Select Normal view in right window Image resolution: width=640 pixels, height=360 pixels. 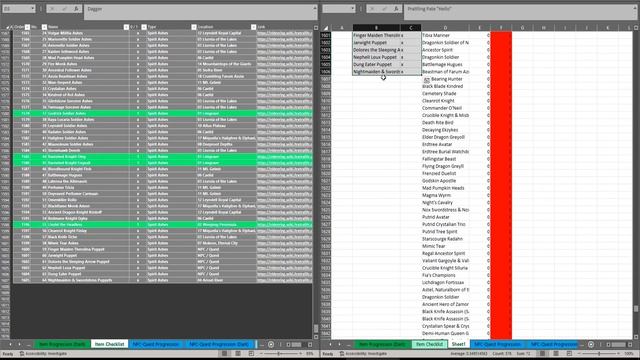pos(542,353)
